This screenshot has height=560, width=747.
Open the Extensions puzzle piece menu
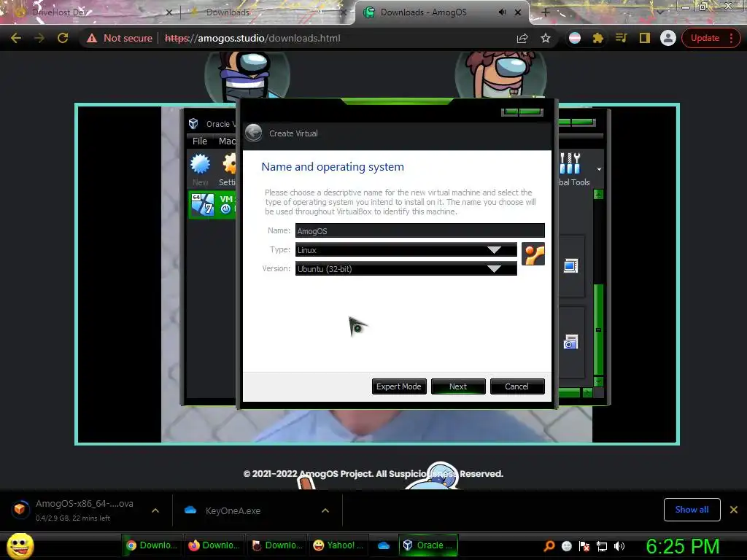598,38
